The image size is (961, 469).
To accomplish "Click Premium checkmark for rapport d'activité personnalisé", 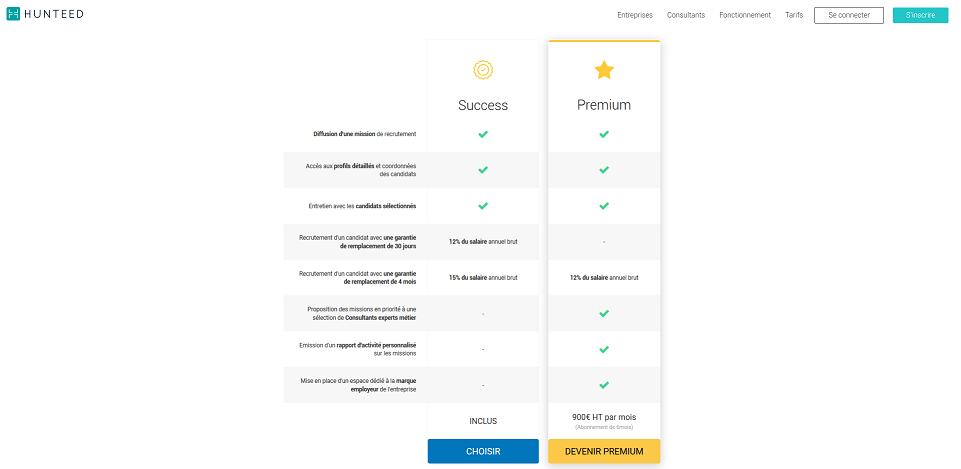I will tap(604, 349).
